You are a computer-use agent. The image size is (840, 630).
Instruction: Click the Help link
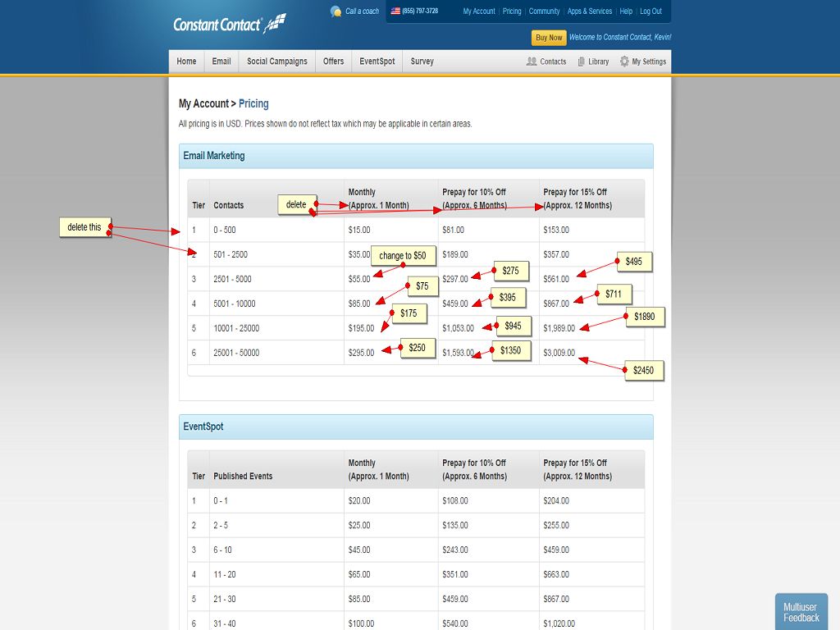tap(626, 11)
